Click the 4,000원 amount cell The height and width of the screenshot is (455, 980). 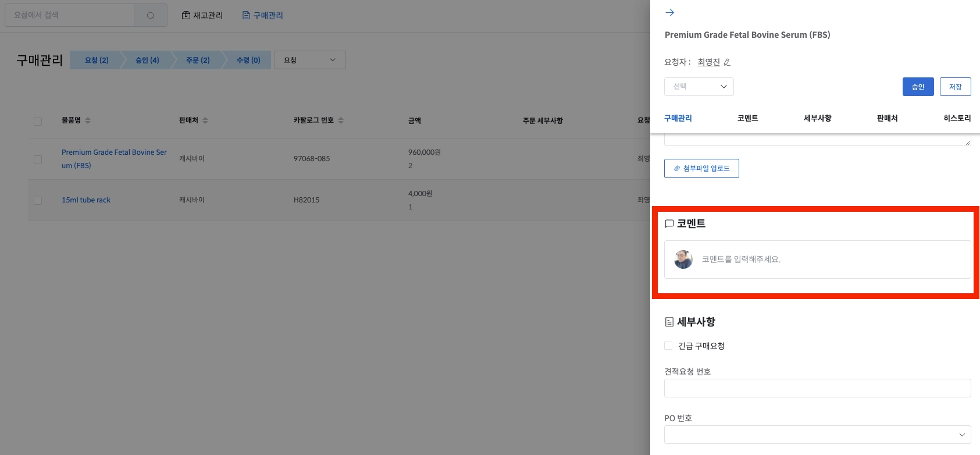[x=420, y=194]
